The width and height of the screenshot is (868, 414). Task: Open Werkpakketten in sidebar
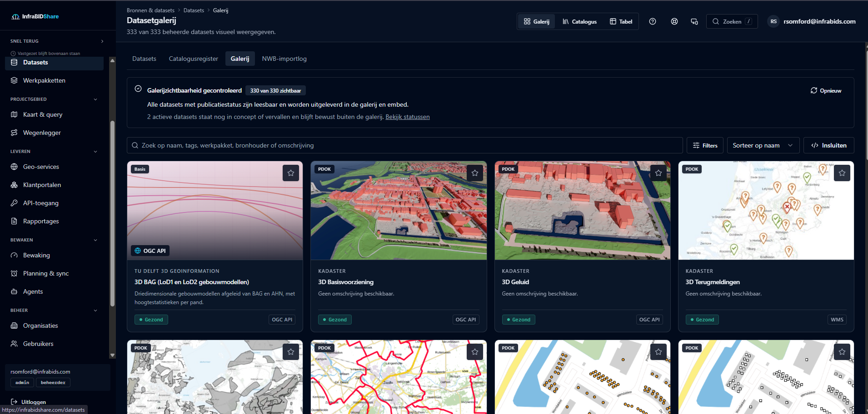click(54, 80)
